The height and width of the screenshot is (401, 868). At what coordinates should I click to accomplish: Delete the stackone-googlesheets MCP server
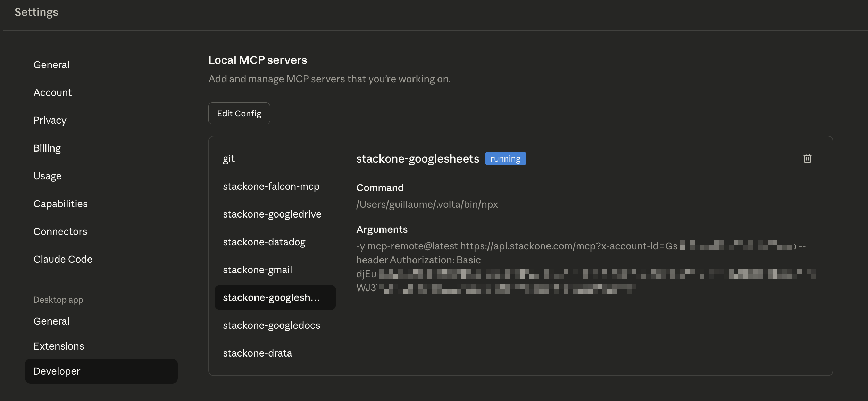(807, 158)
